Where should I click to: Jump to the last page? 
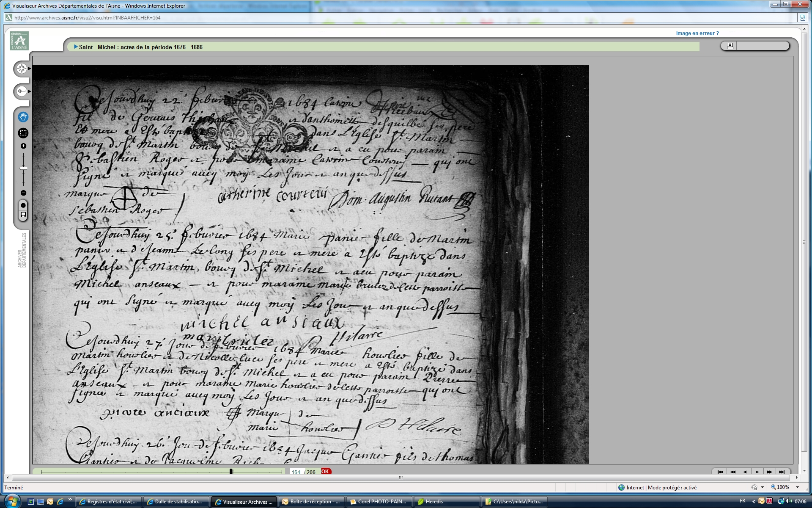coord(782,472)
